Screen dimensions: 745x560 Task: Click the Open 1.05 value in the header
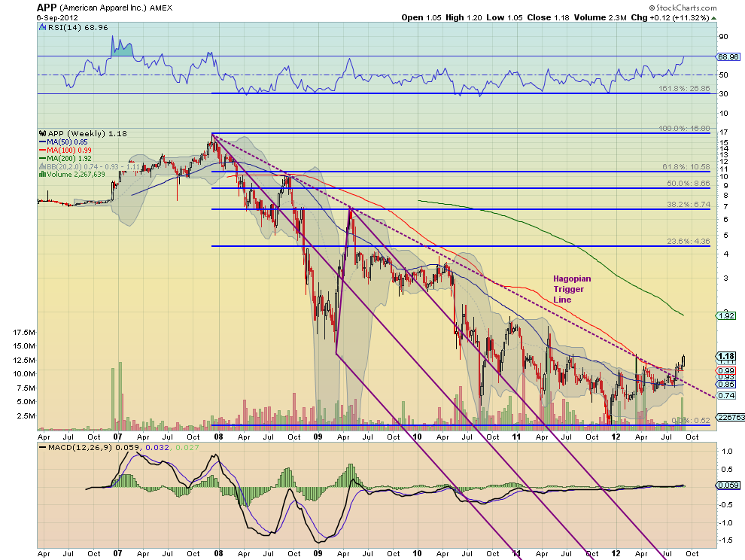pos(421,17)
